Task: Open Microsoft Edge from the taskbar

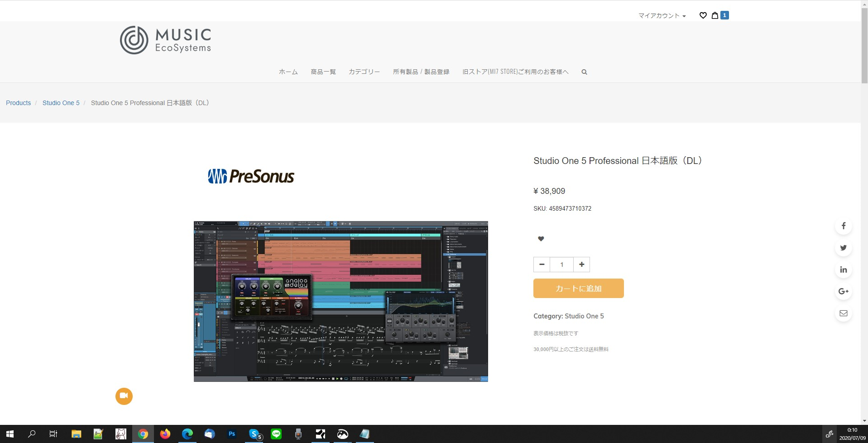Action: [187, 434]
